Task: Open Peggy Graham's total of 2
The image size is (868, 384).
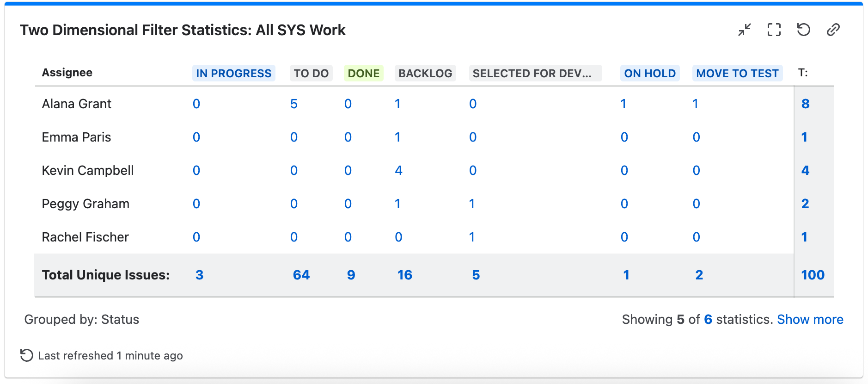Action: [805, 204]
